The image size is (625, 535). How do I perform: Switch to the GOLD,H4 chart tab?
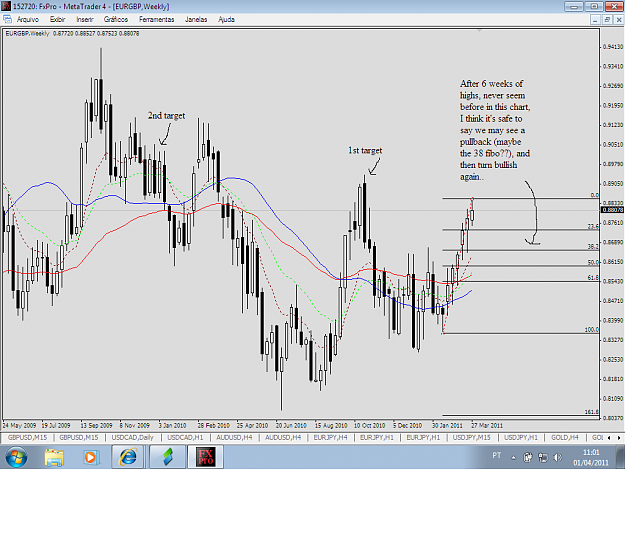565,438
